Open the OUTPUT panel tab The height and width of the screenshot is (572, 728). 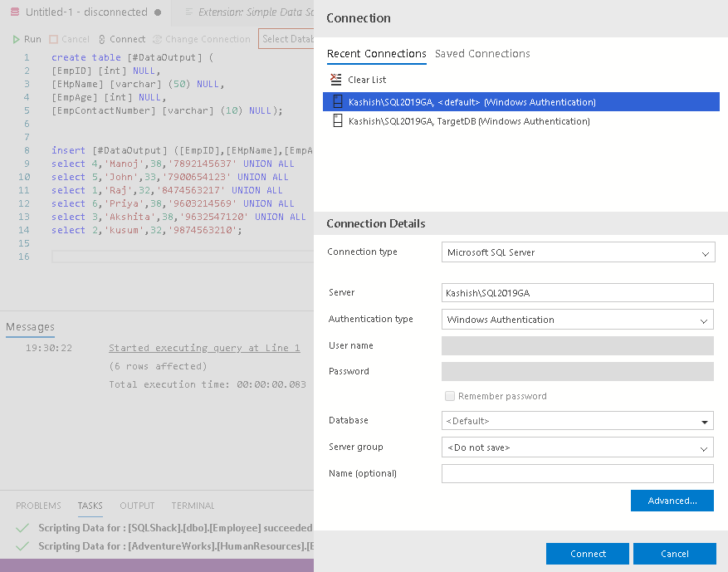tap(137, 506)
